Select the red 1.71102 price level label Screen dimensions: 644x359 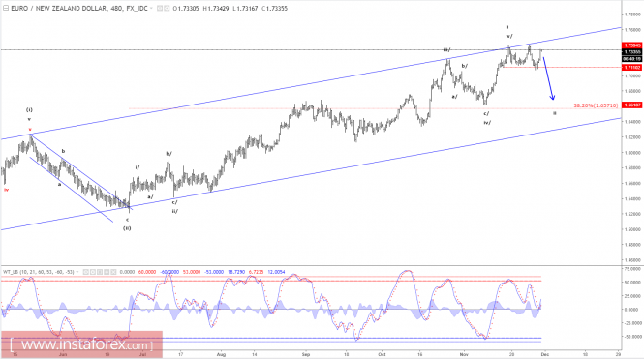632,68
